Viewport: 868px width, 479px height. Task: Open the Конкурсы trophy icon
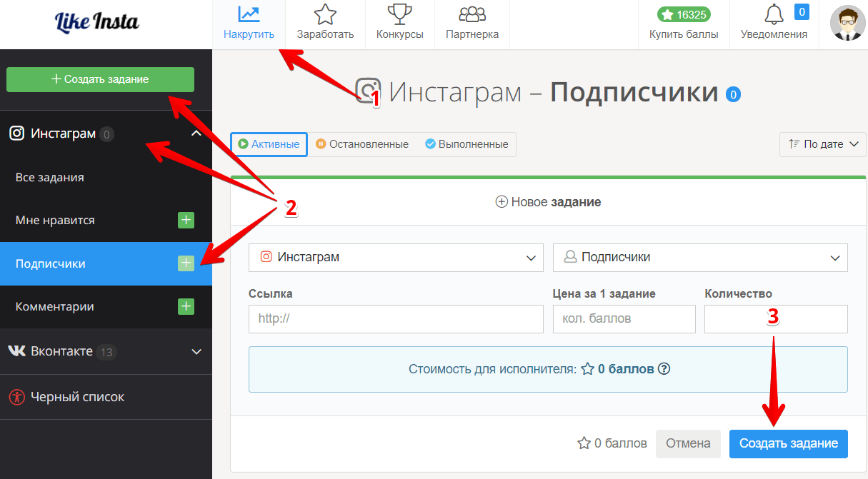coord(399,14)
